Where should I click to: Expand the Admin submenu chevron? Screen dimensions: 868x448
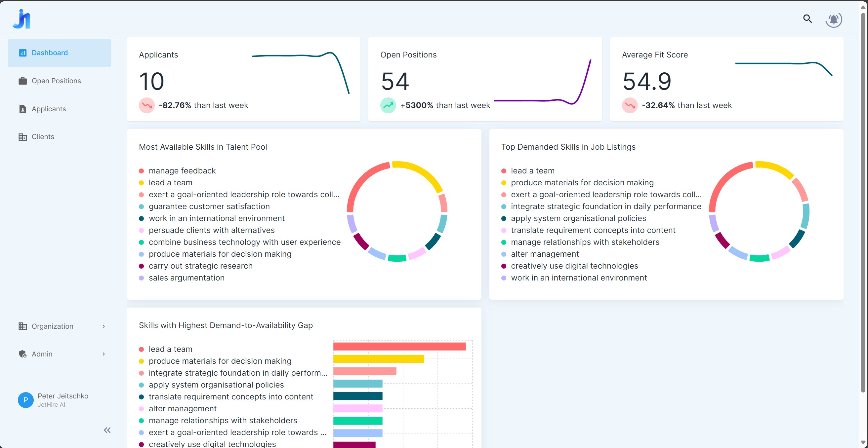click(x=103, y=354)
